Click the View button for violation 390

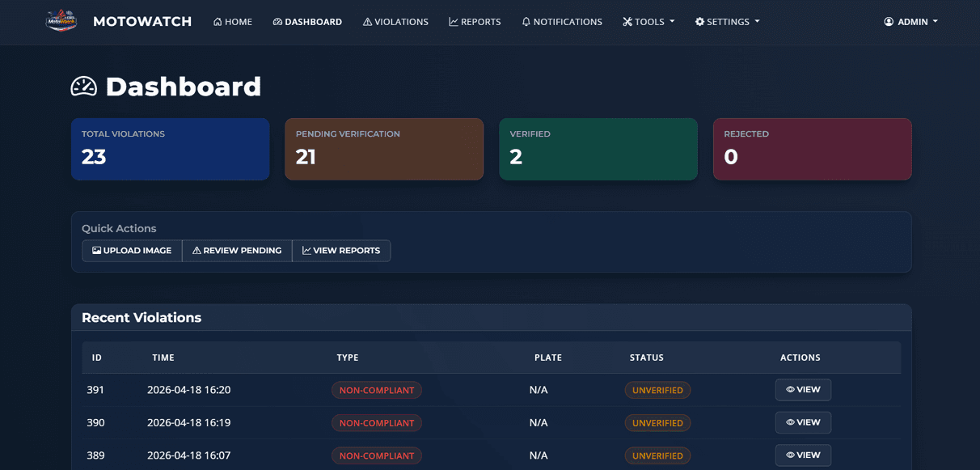(803, 422)
